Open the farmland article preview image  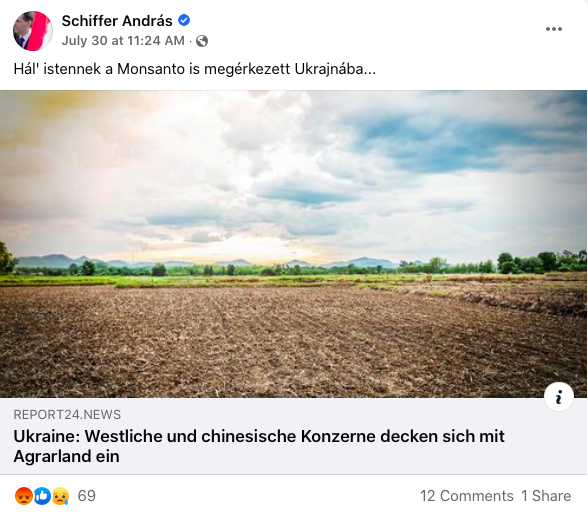(293, 244)
